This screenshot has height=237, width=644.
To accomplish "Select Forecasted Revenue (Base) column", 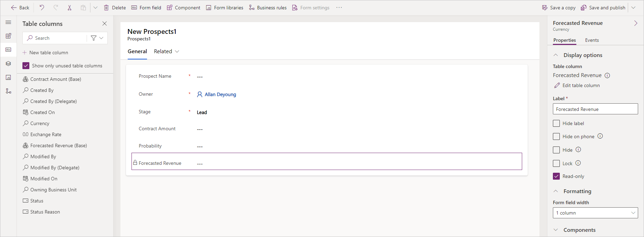I will click(55, 145).
